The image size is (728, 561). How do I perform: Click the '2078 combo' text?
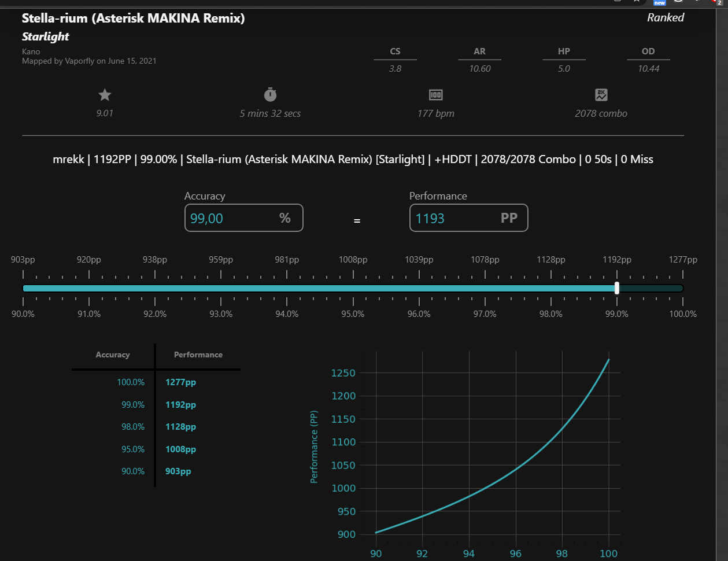pos(601,113)
